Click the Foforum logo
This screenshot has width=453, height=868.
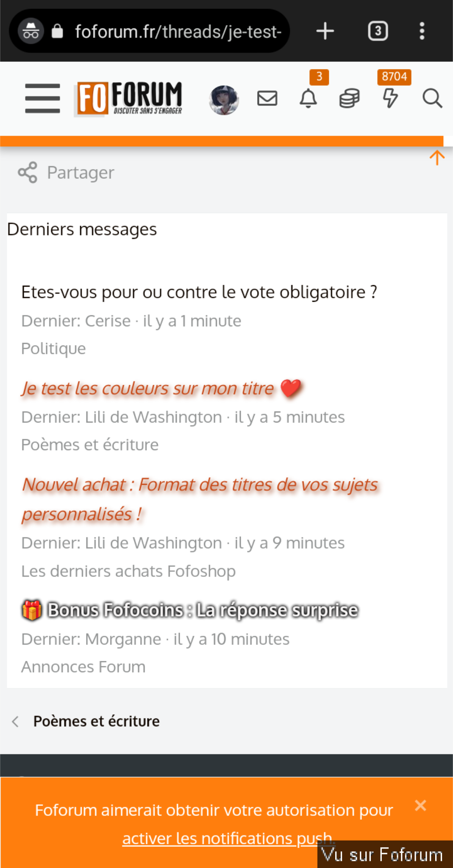point(129,99)
